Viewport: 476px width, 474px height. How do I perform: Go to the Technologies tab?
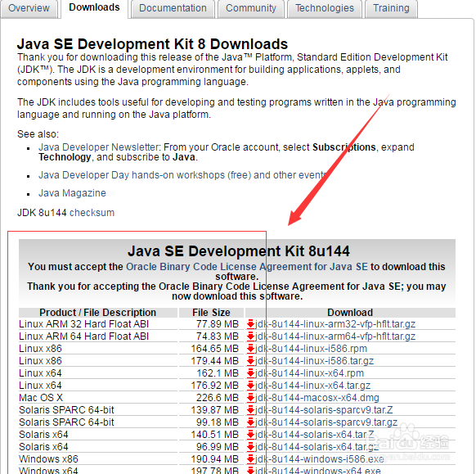click(325, 8)
